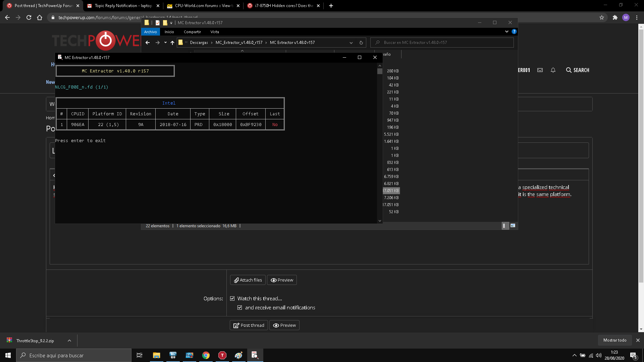Open Explorer recent locations dropdown arrow
644x362 pixels.
165,43
